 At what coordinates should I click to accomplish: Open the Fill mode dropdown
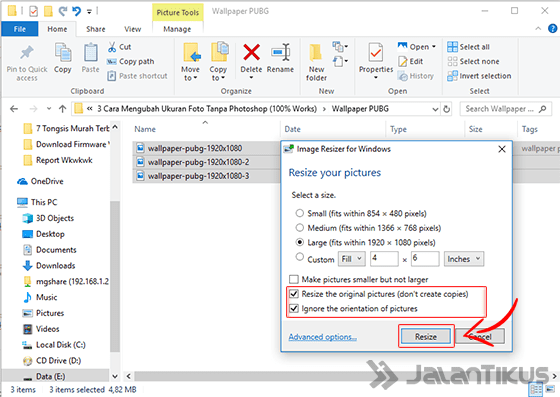tap(352, 259)
